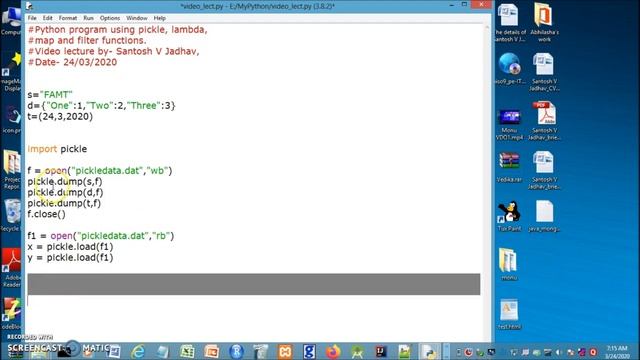The width and height of the screenshot is (640, 360).
Task: Open PowerPoint from the taskbar
Action: (x=211, y=351)
